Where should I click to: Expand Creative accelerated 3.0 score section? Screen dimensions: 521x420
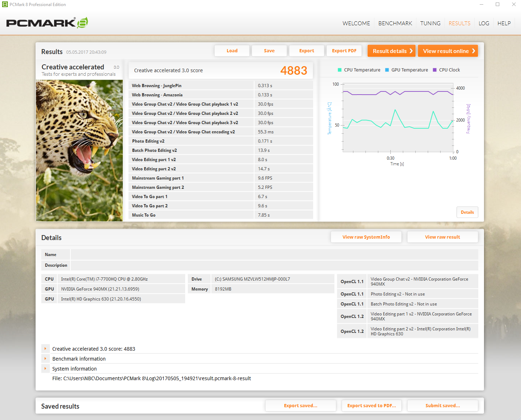tap(45, 349)
